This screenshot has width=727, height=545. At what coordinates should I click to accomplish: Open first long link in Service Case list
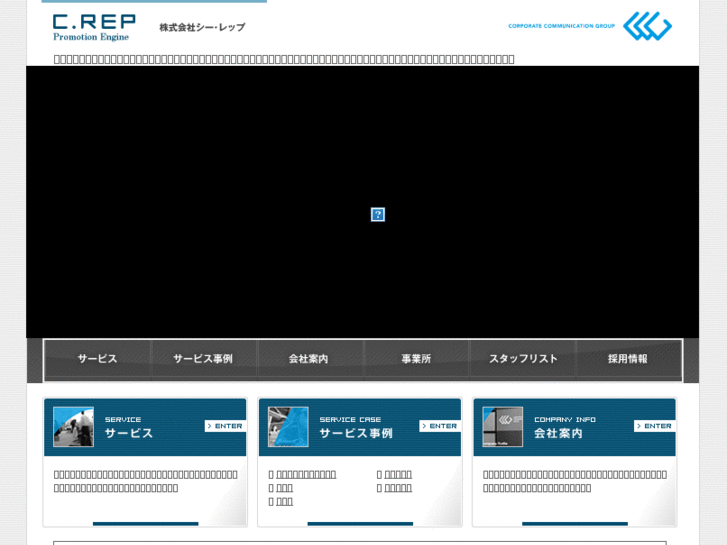(306, 474)
